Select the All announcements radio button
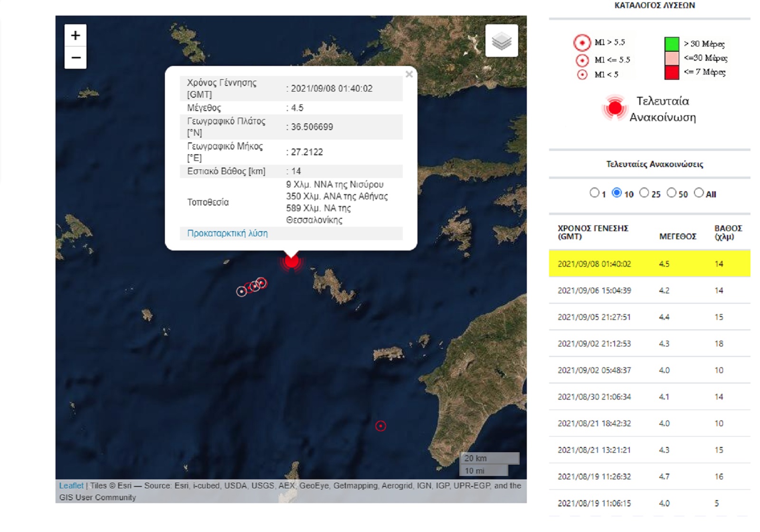 pyautogui.click(x=699, y=193)
